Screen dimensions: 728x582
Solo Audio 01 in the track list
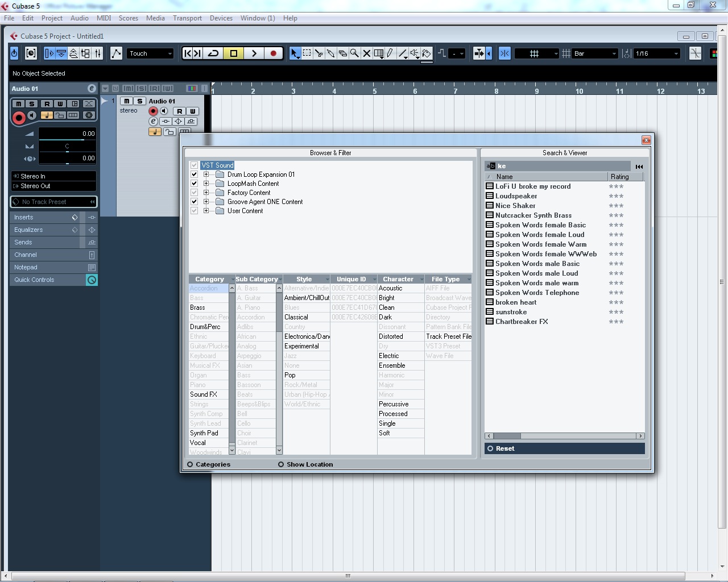coord(139,101)
